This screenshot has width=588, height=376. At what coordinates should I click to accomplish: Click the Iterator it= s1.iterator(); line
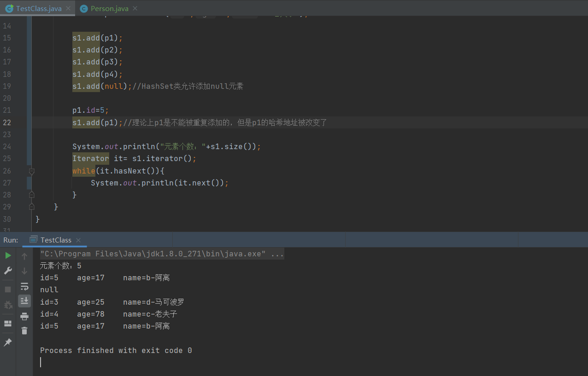135,158
